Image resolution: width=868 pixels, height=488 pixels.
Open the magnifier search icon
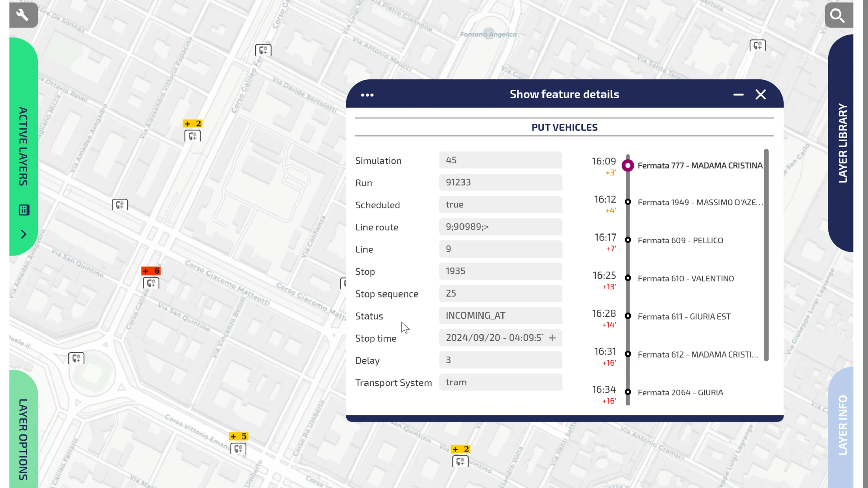coord(838,15)
